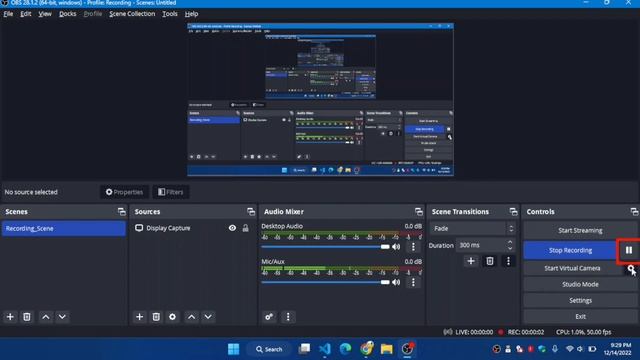Click Exit button in Controls
The image size is (640, 360).
[x=580, y=316]
